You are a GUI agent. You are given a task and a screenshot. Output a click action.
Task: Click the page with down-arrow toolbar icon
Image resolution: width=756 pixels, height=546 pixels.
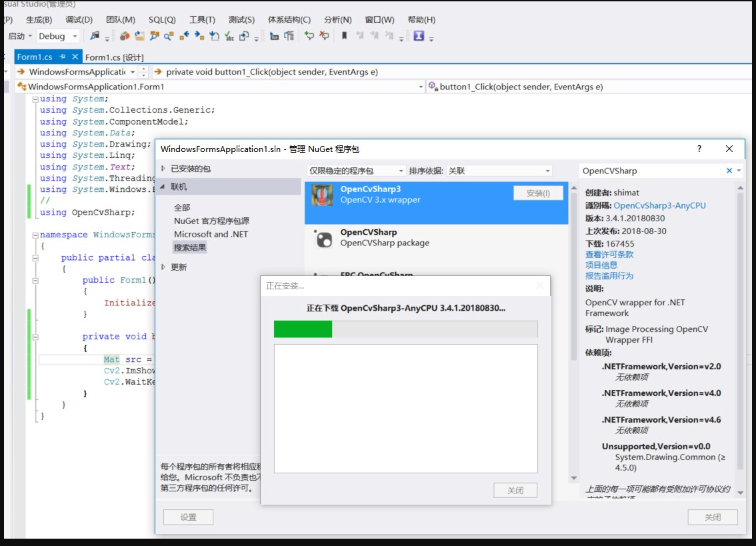click(215, 36)
